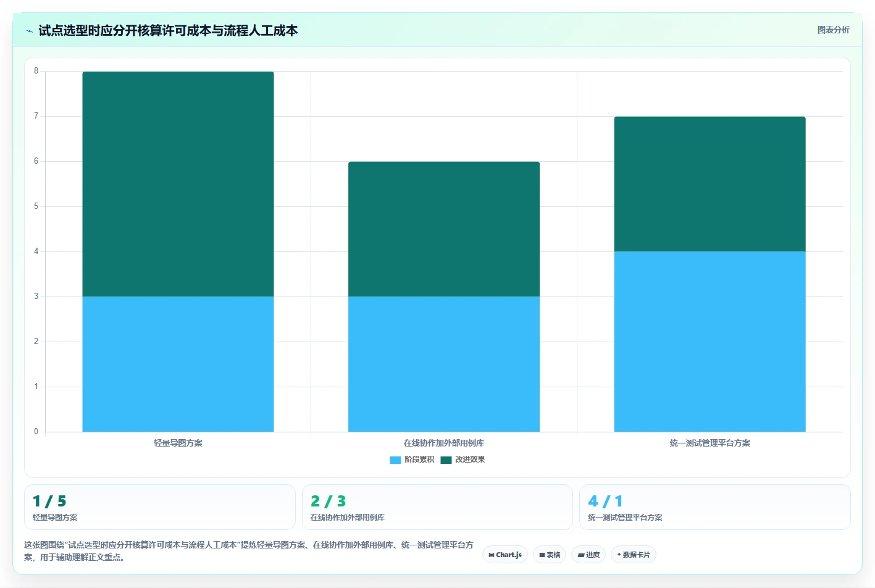Click the Chart.js tag
875x588 pixels.
pyautogui.click(x=504, y=555)
